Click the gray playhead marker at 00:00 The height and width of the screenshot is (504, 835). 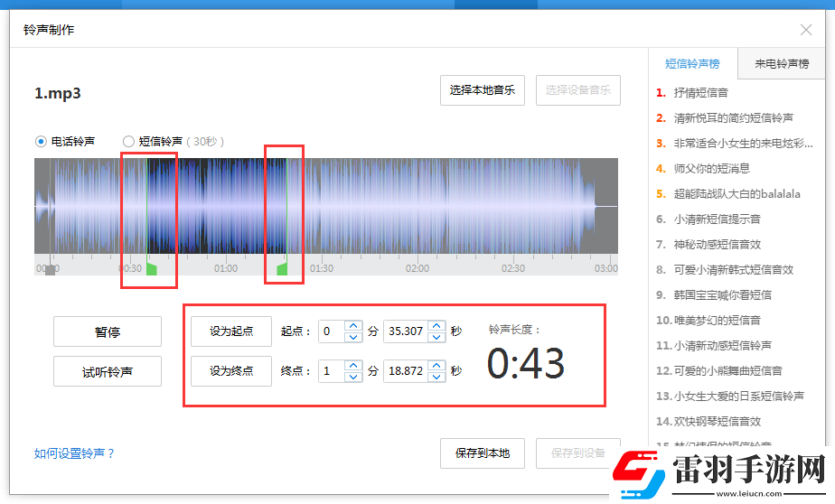51,270
